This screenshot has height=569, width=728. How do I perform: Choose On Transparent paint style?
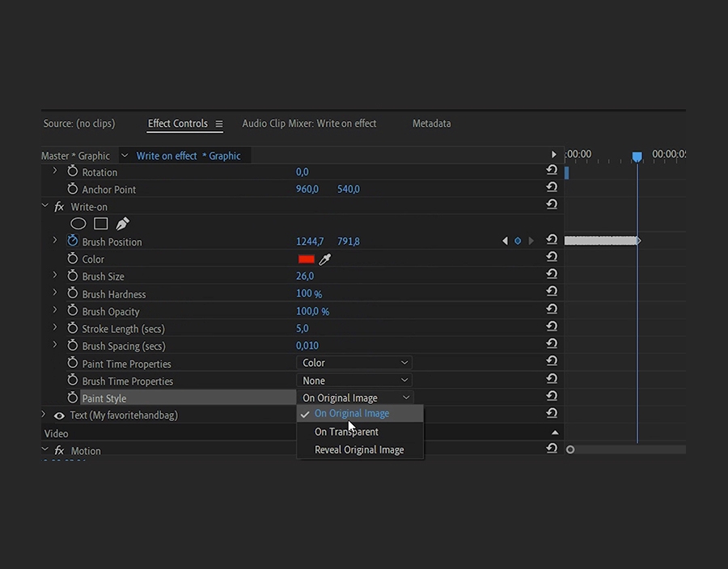346,432
